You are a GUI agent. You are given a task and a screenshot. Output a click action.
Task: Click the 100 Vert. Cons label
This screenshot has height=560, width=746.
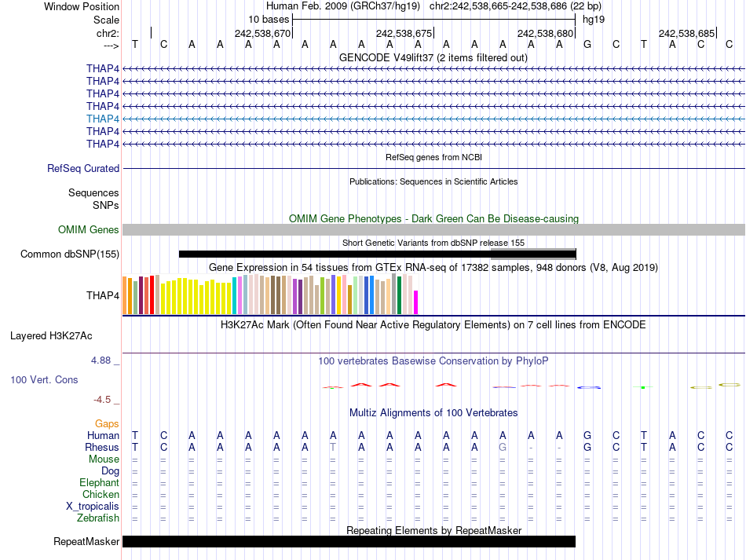point(44,379)
